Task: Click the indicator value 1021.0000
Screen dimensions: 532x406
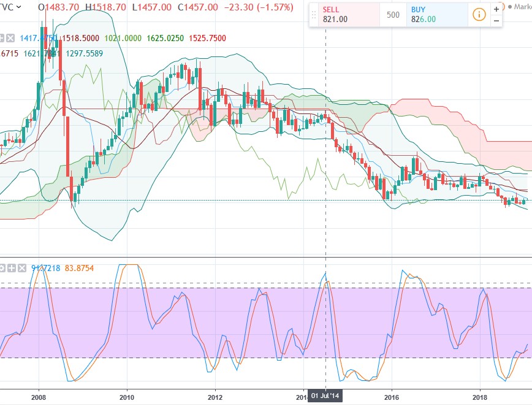Action: point(123,38)
